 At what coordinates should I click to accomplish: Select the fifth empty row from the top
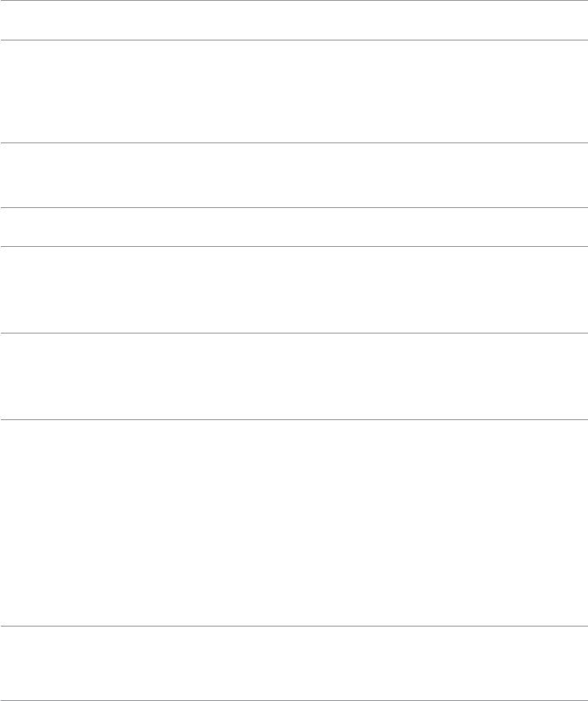pyautogui.click(x=294, y=290)
